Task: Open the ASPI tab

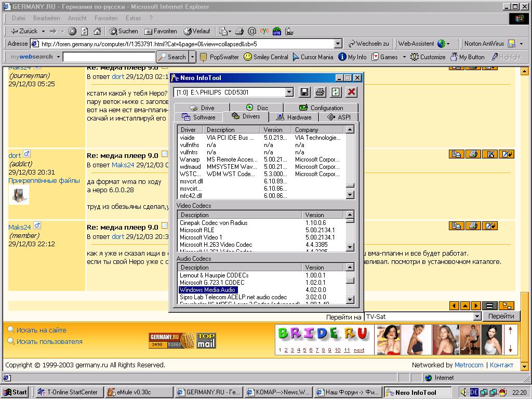Action: coord(339,117)
